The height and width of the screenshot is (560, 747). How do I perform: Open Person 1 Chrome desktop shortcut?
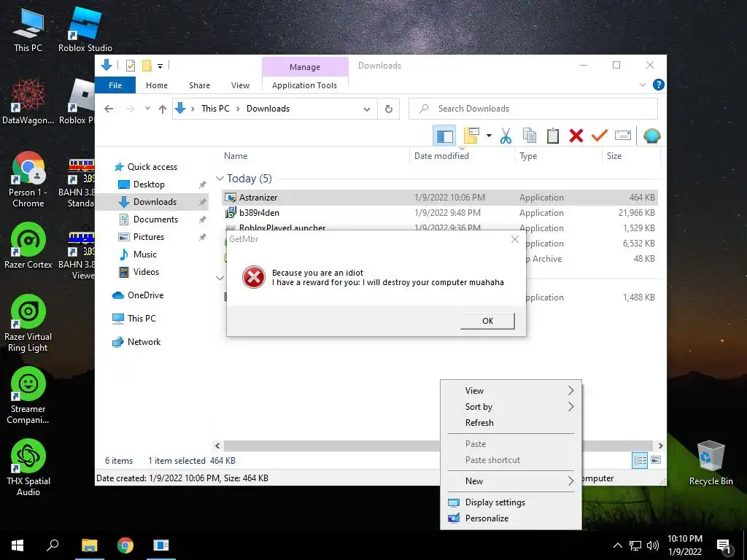[28, 179]
